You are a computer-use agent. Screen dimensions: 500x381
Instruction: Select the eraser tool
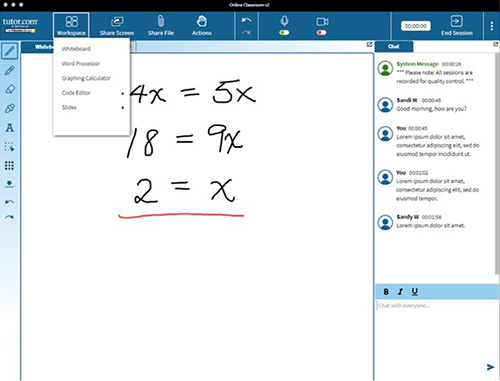pos(10,89)
